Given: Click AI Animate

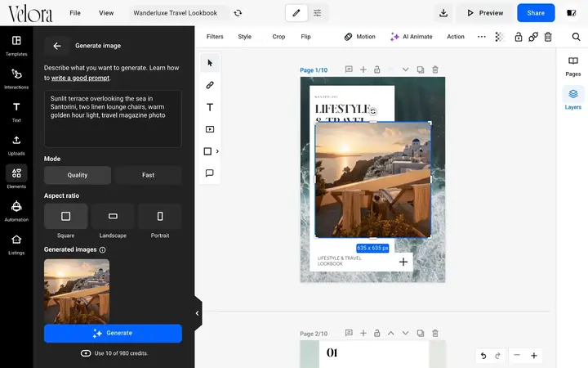Looking at the screenshot, I should point(411,37).
